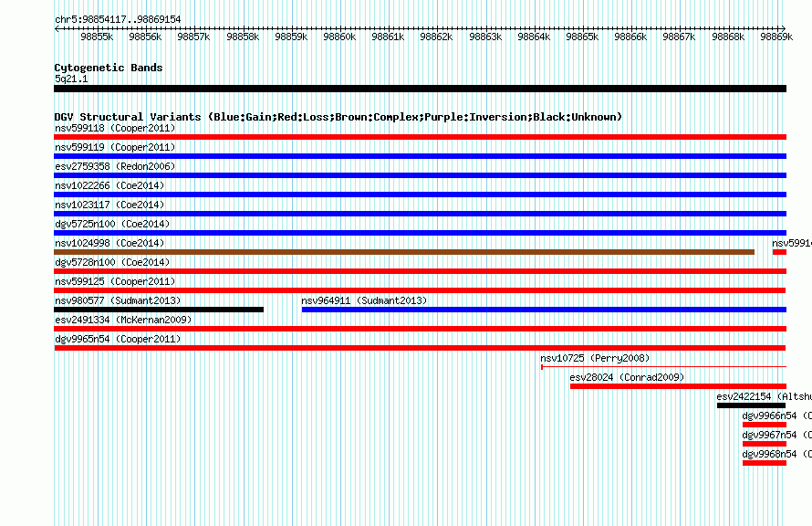
Task: Select the red bar under dgv9965n54
Action: [x=420, y=348]
